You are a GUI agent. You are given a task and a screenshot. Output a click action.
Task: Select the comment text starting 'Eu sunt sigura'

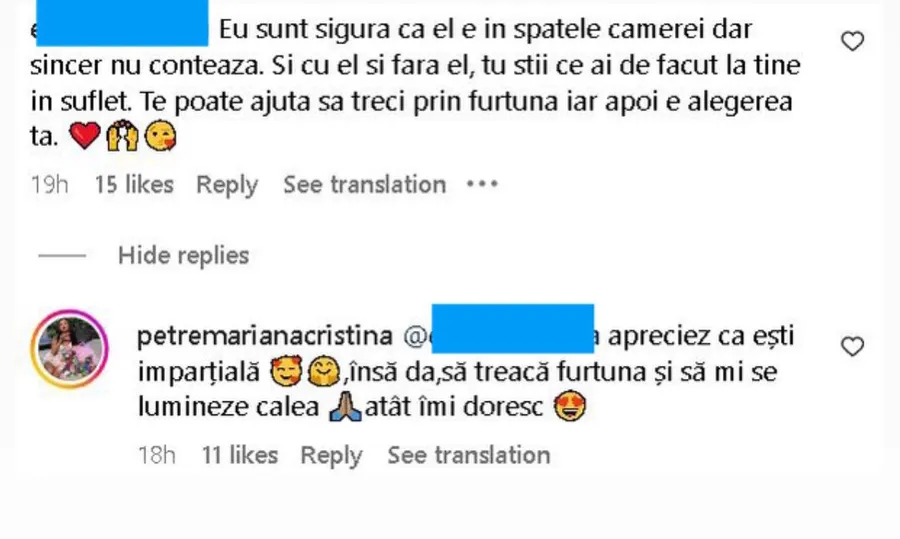(415, 83)
